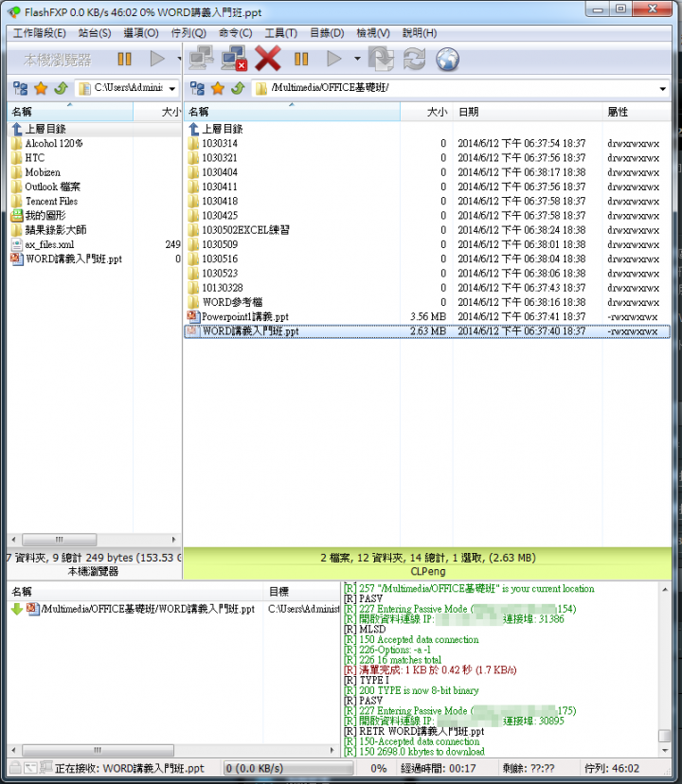Open remote pane favorites star

point(218,88)
